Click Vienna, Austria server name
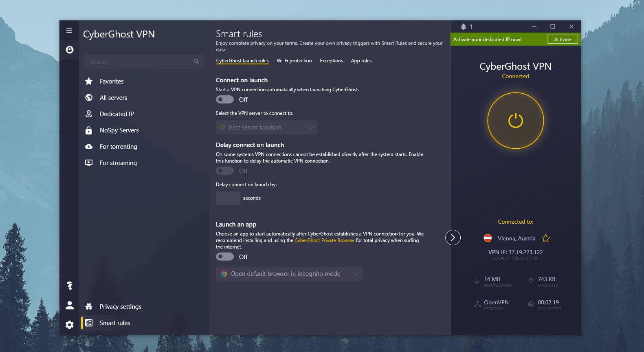 pos(517,238)
